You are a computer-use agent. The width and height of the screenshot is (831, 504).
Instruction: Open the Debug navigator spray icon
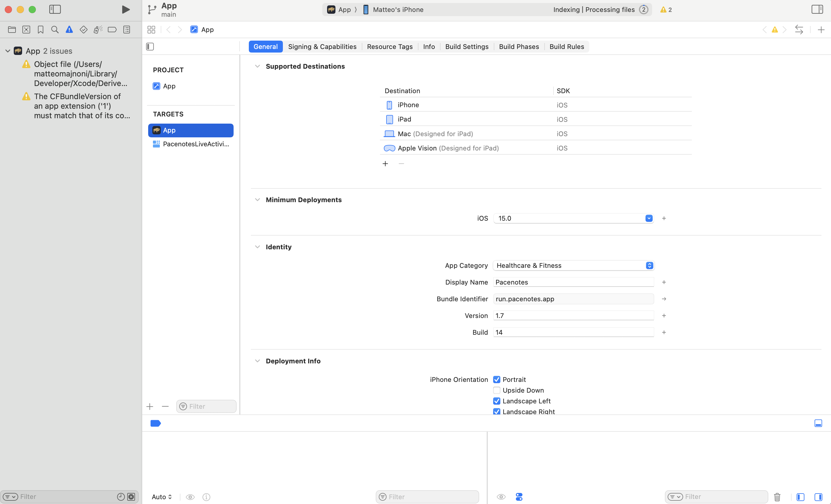click(98, 30)
